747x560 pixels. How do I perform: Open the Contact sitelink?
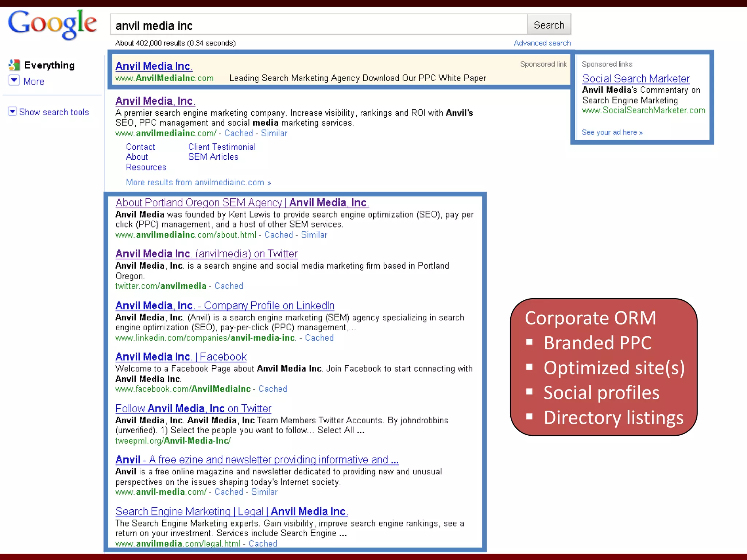(140, 147)
